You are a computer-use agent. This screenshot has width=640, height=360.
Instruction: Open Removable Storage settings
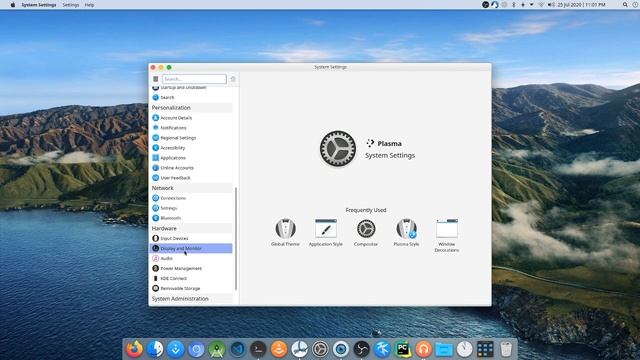[x=191, y=288]
